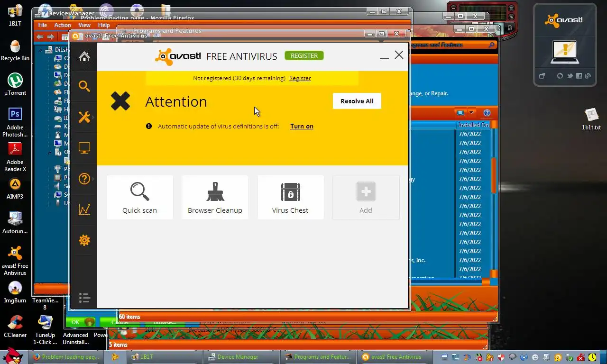The image size is (607, 364).
Task: Select the CCleaner desktop icon
Action: (x=15, y=327)
